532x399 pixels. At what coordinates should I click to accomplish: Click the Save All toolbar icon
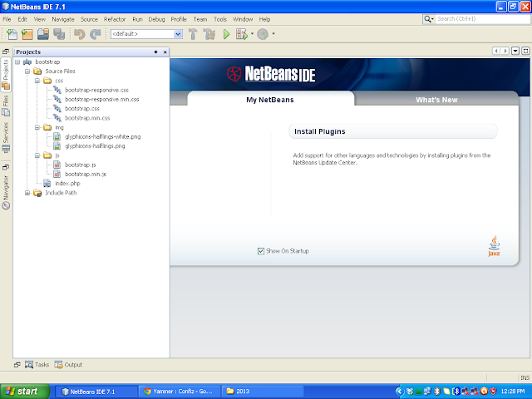[x=59, y=34]
